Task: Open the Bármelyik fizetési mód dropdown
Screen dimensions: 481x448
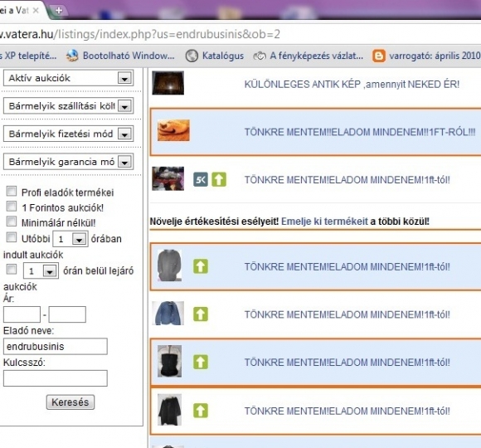Action: [x=68, y=134]
